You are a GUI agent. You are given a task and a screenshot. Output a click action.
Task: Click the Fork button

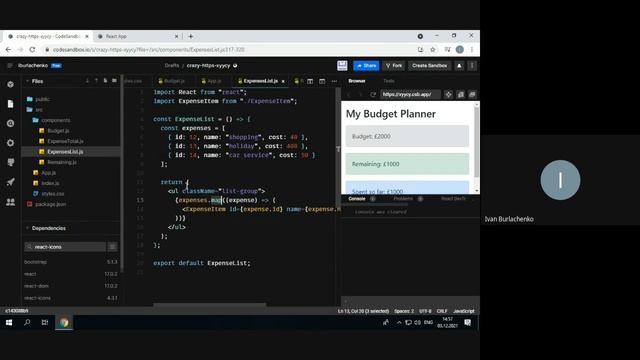click(x=393, y=65)
